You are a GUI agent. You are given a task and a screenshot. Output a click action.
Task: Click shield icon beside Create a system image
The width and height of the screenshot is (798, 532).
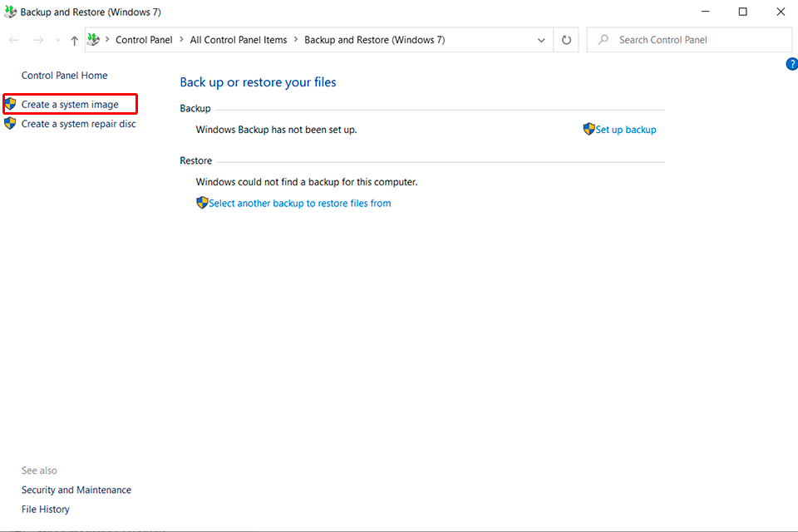tap(10, 104)
